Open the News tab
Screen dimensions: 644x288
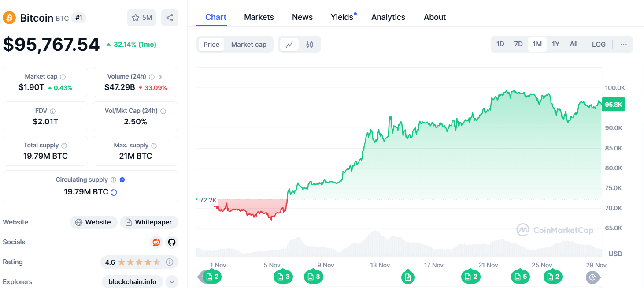(x=302, y=17)
